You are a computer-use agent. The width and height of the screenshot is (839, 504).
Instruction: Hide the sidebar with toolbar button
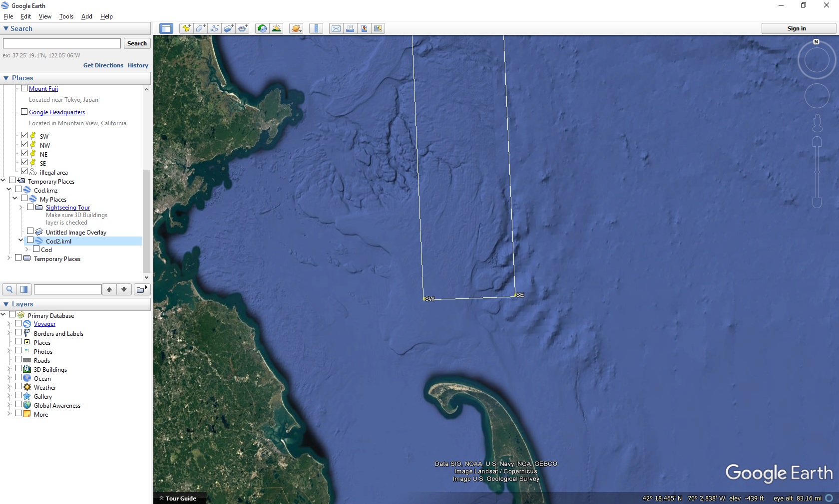pos(166,28)
